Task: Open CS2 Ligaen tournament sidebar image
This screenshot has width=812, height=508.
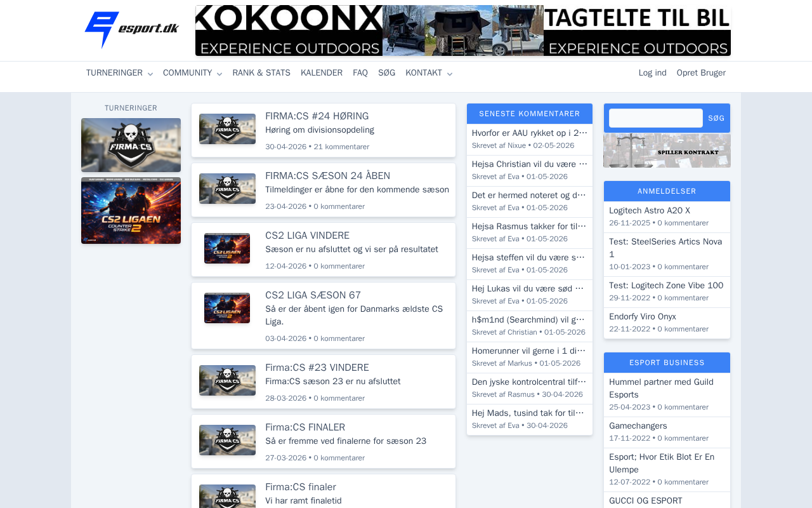Action: tap(131, 211)
